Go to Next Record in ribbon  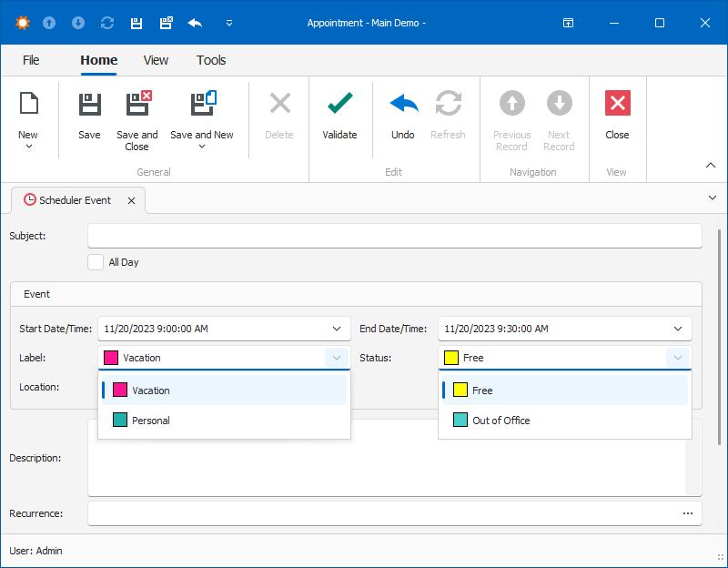(559, 120)
